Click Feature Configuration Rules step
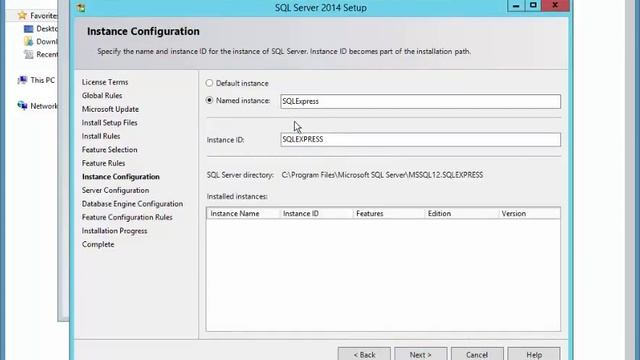This screenshot has width=640, height=360. coord(127,217)
